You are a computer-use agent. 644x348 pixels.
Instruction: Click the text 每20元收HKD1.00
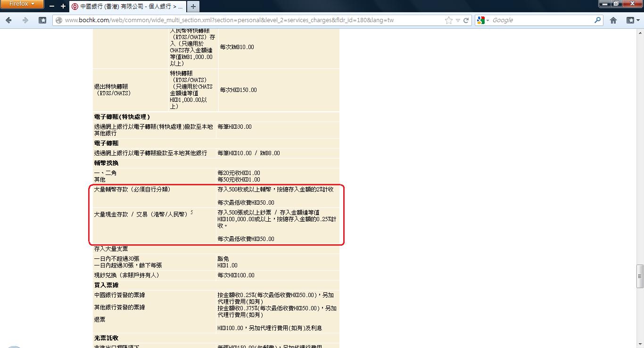point(239,173)
